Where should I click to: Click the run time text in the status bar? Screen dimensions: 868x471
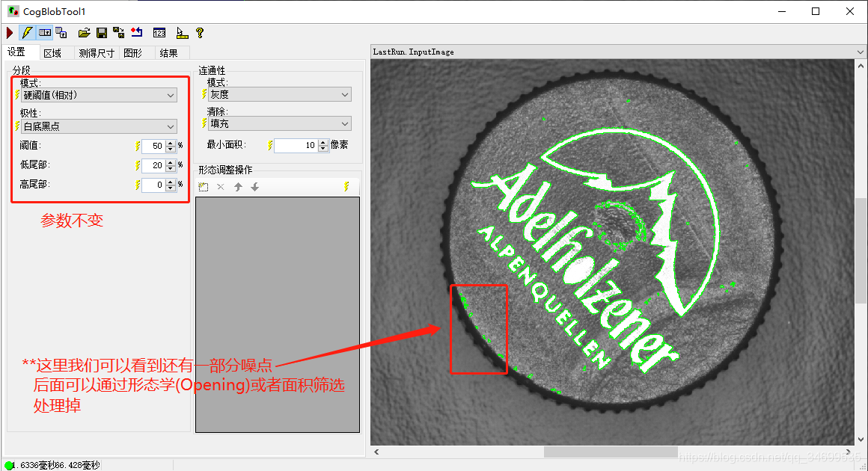pos(56,466)
